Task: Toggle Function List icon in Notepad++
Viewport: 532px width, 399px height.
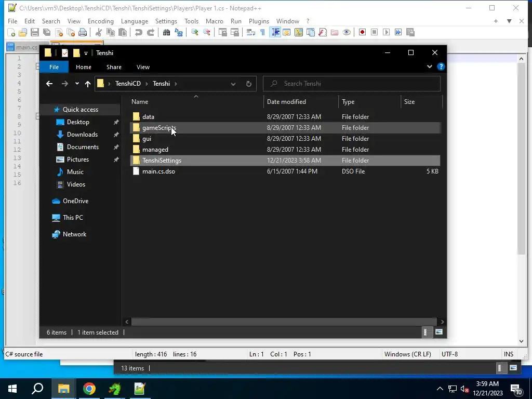Action: tap(323, 32)
